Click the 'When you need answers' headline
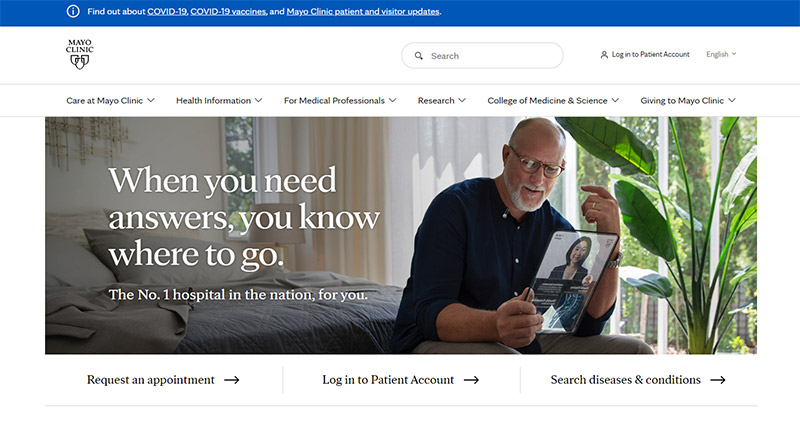 coord(244,217)
